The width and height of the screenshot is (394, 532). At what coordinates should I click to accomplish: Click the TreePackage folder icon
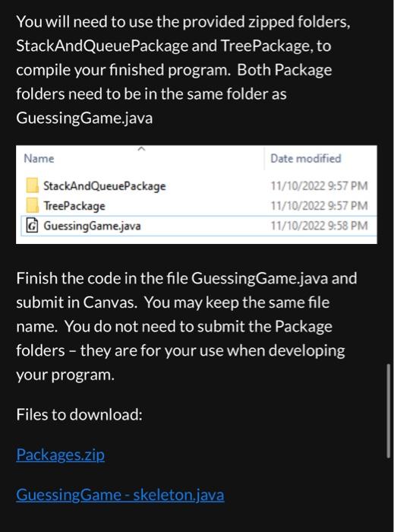pyautogui.click(x=32, y=206)
